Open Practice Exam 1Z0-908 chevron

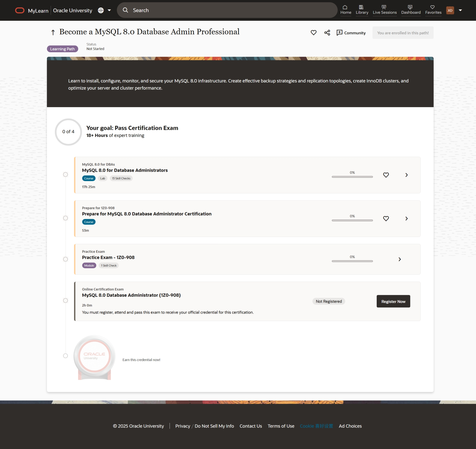pos(399,259)
